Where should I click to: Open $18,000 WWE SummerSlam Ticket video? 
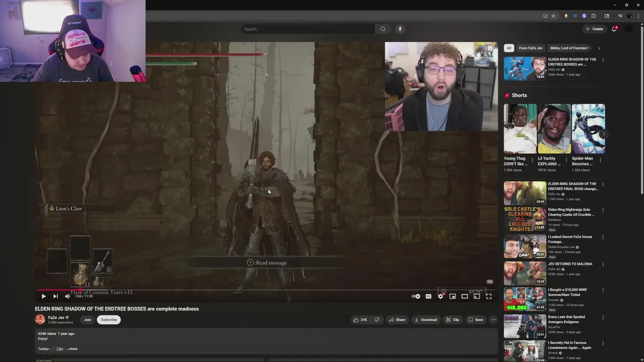pyautogui.click(x=525, y=299)
